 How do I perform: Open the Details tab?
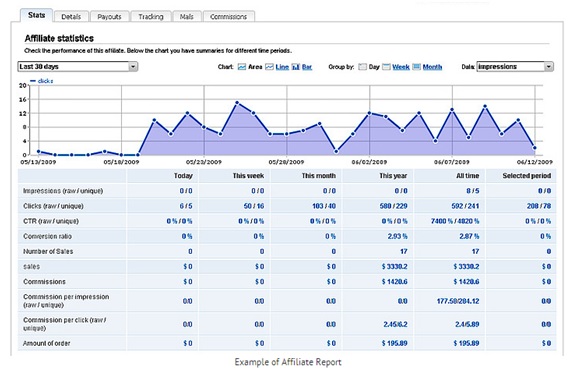pos(71,17)
